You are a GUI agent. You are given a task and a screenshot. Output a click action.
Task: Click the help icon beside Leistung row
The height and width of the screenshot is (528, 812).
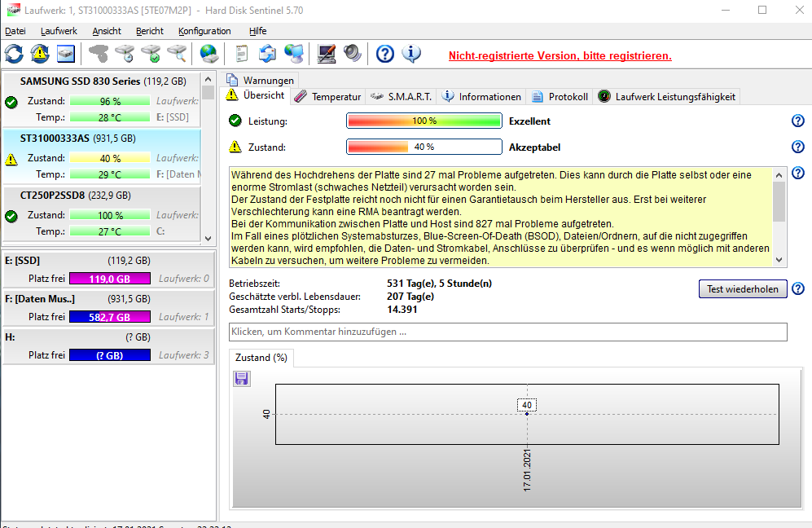(798, 121)
